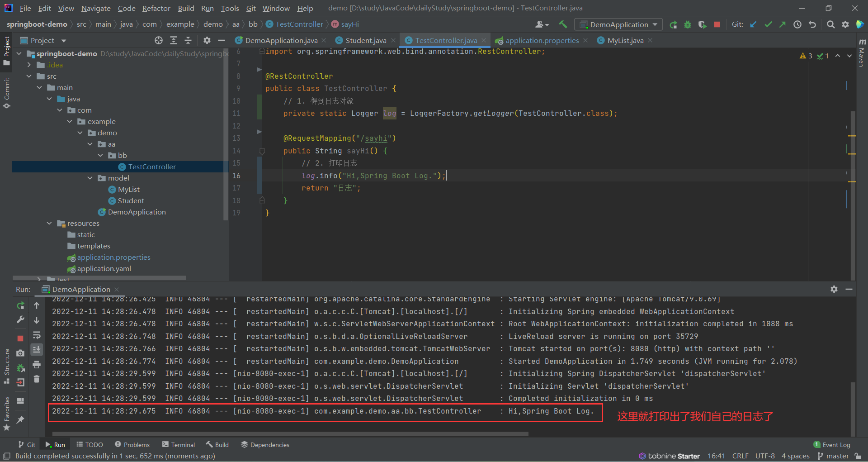Stop the running application in top toolbar
The image size is (868, 462).
[717, 24]
